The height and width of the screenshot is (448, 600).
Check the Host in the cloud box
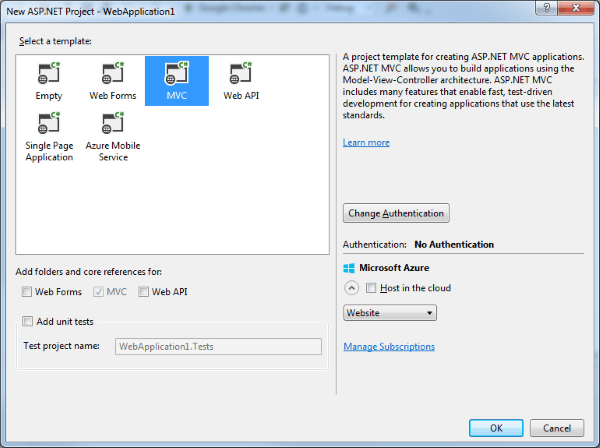click(371, 288)
